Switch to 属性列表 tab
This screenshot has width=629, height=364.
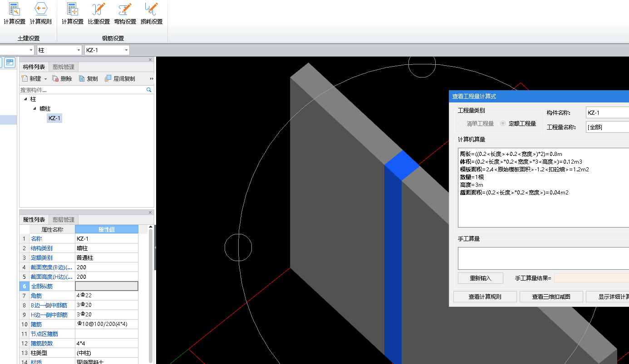click(34, 219)
